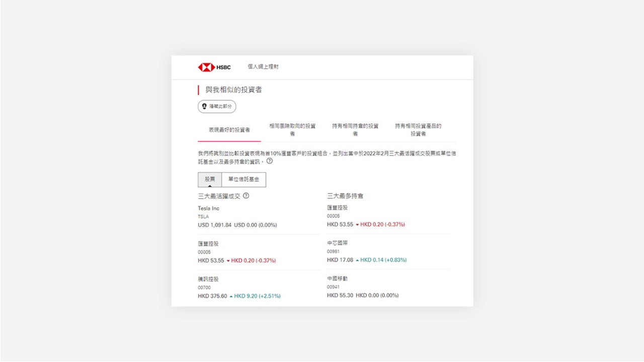644x362 pixels.
Task: Open the 騰訊控股 stock entry
Action: [x=208, y=279]
